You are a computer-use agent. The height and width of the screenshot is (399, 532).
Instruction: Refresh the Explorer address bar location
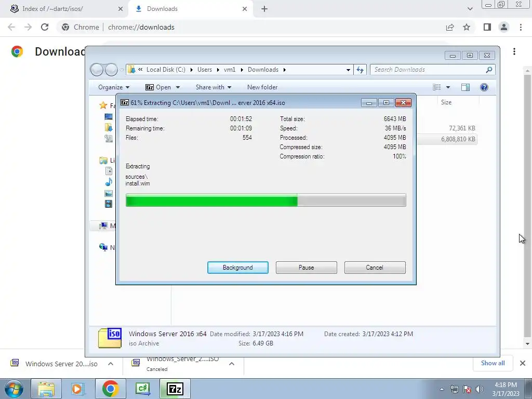[360, 70]
